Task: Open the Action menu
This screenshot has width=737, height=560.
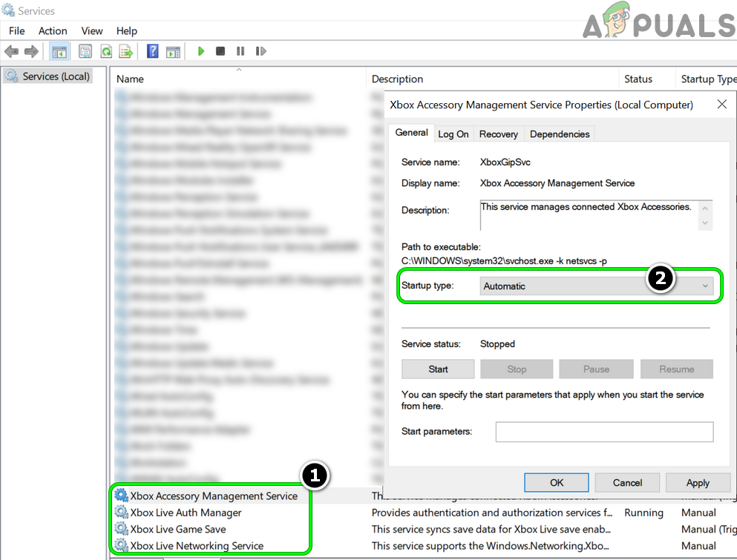Action: click(53, 31)
